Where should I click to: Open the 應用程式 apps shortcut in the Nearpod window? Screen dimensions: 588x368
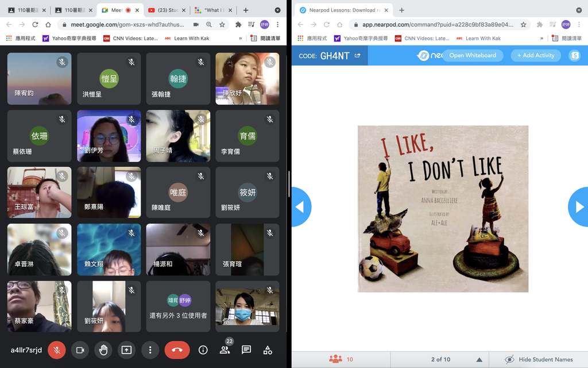[x=312, y=39]
